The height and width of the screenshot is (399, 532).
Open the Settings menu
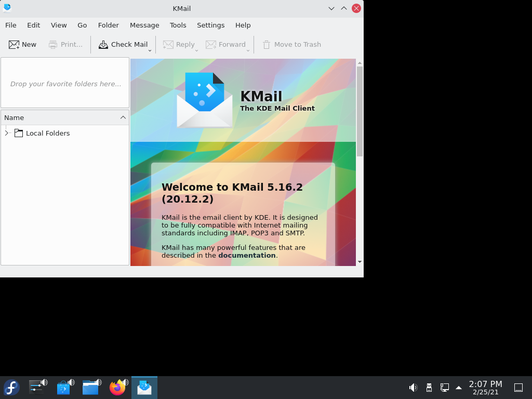pyautogui.click(x=211, y=25)
